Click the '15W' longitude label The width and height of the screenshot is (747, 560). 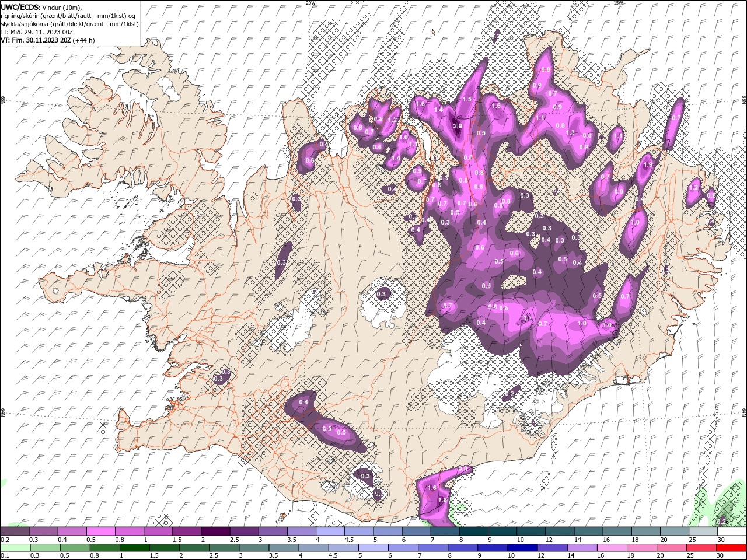click(x=618, y=3)
